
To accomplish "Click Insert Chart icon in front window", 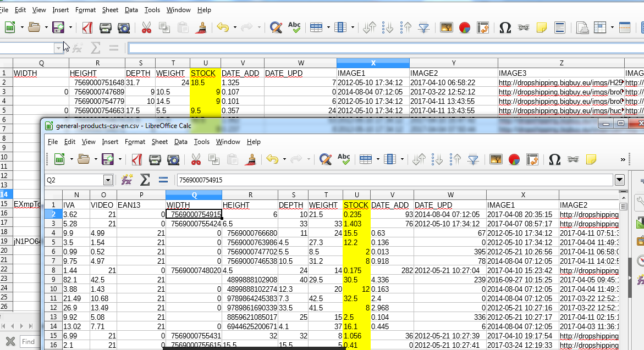I will [x=514, y=159].
